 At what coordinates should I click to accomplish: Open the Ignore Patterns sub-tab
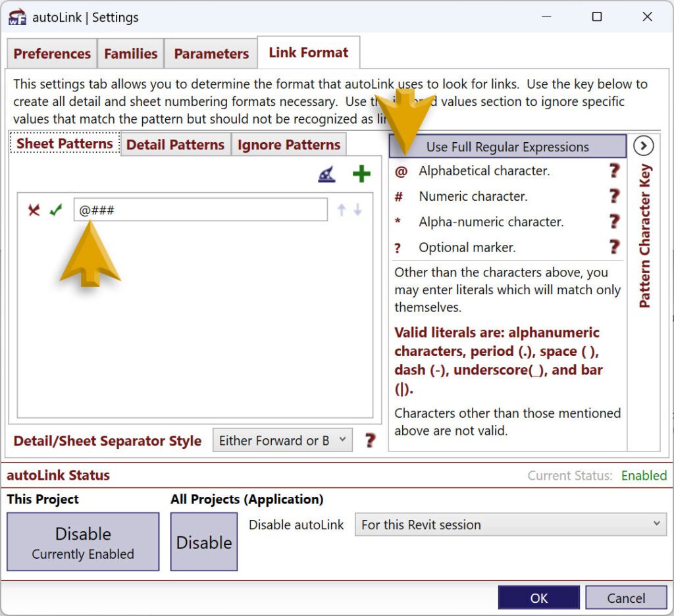coord(289,144)
